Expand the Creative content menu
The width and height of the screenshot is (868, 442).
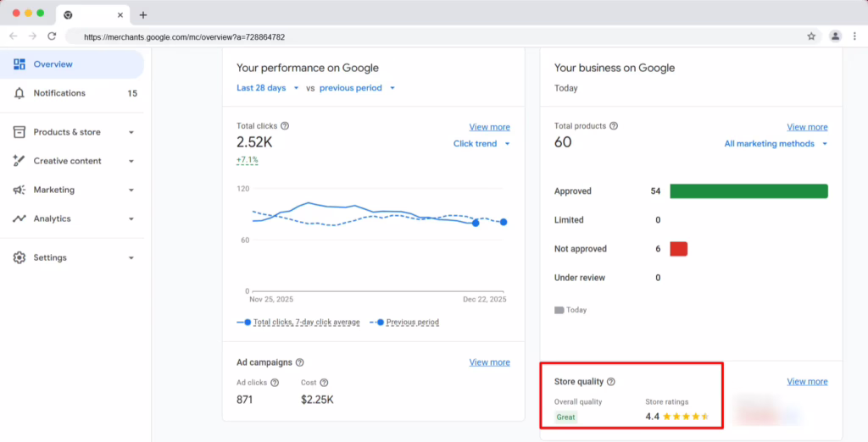coord(131,161)
